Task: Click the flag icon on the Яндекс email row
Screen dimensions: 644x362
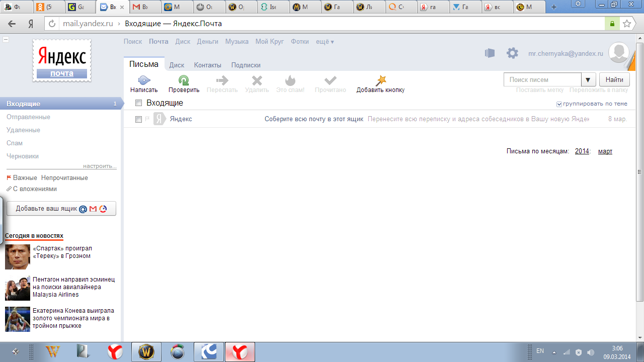Action: point(147,119)
